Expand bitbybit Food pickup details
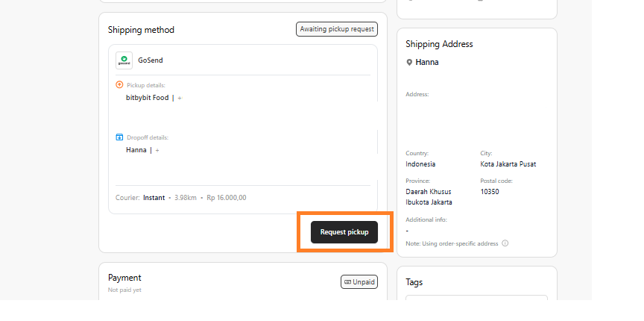The image size is (644, 321). tap(180, 98)
